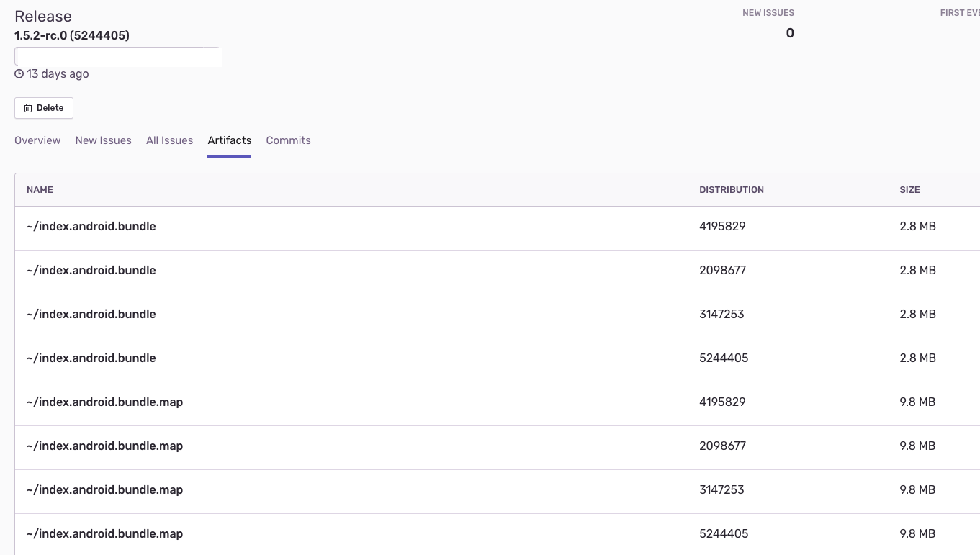The height and width of the screenshot is (555, 980).
Task: Click the currently active Artifacts tab
Action: 229,140
